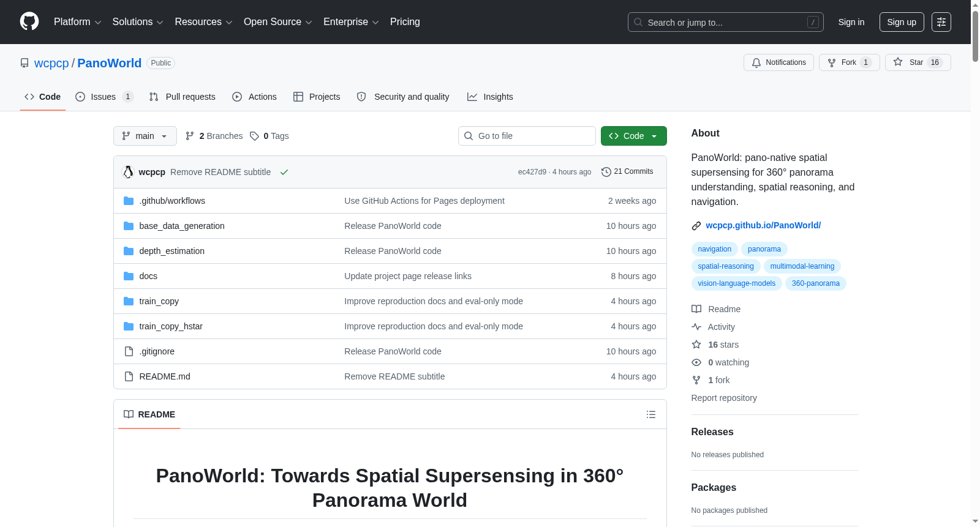Open the spatial-reasoning topic tag

point(726,266)
